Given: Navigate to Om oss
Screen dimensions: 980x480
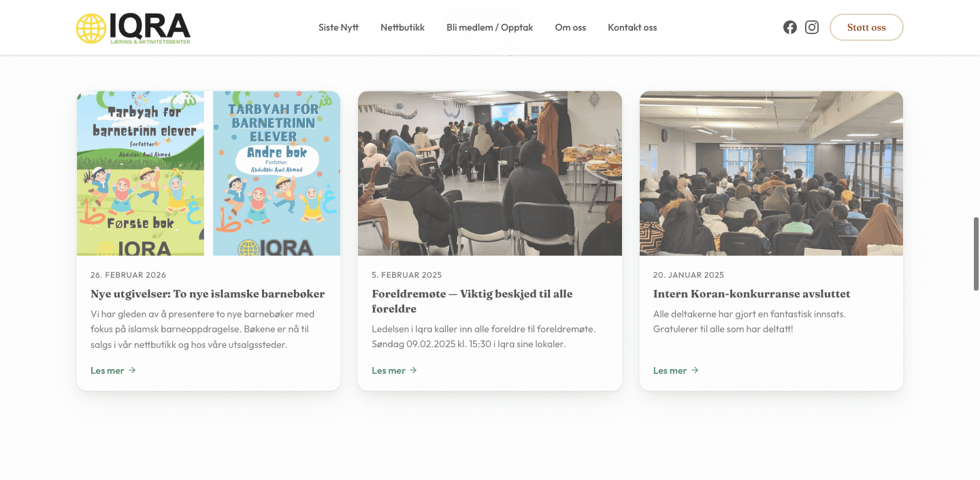Looking at the screenshot, I should tap(570, 27).
